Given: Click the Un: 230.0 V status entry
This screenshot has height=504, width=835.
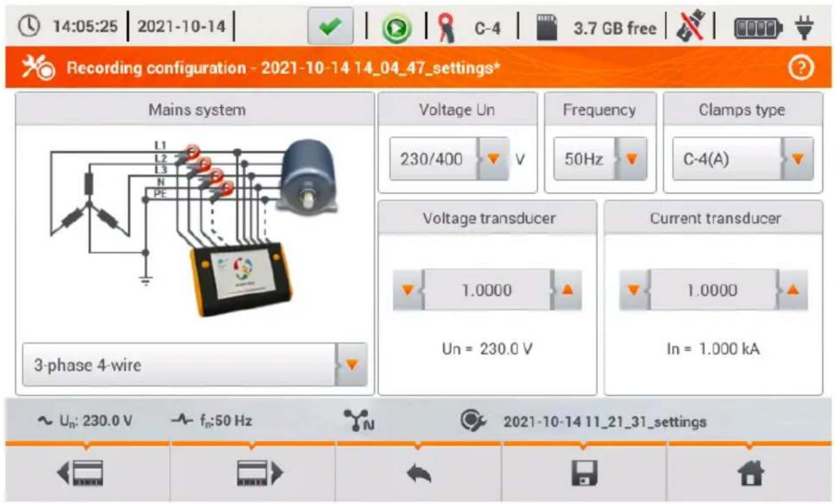Looking at the screenshot, I should [x=86, y=422].
